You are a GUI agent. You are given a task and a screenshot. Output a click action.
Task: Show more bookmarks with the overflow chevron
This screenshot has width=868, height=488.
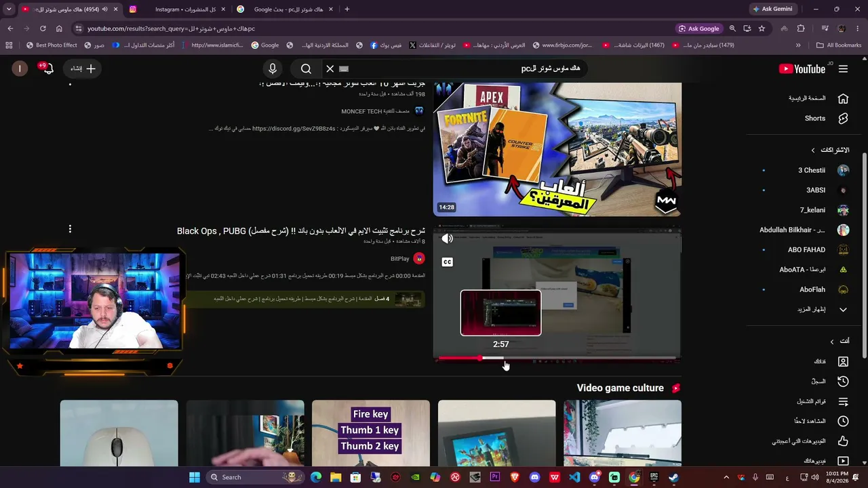click(x=798, y=45)
